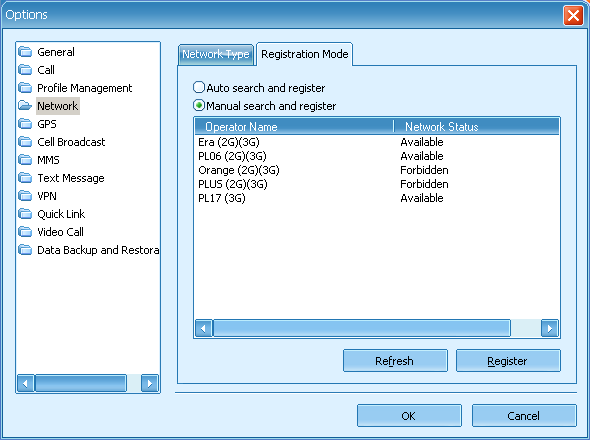Click right arrow of operator list scrollbar
This screenshot has height=440, width=590.
pos(550,329)
